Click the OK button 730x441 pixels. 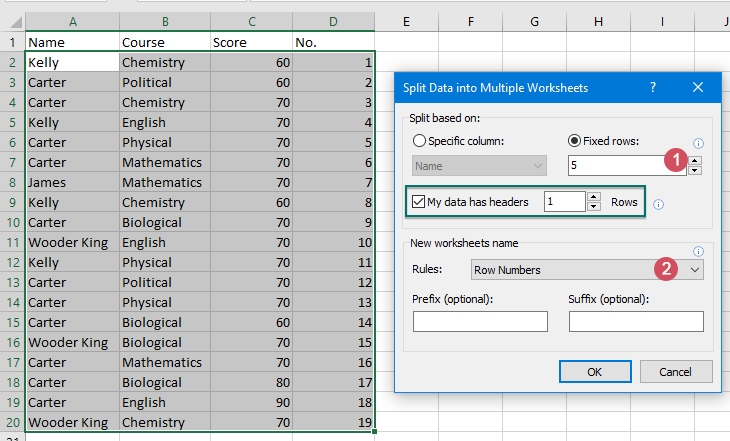594,371
